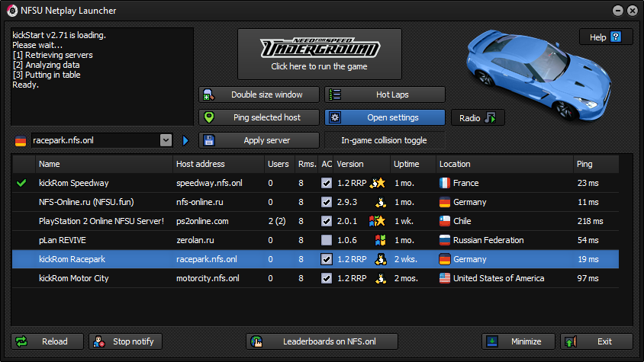
Task: Sort by Ping column header
Action: (596, 164)
